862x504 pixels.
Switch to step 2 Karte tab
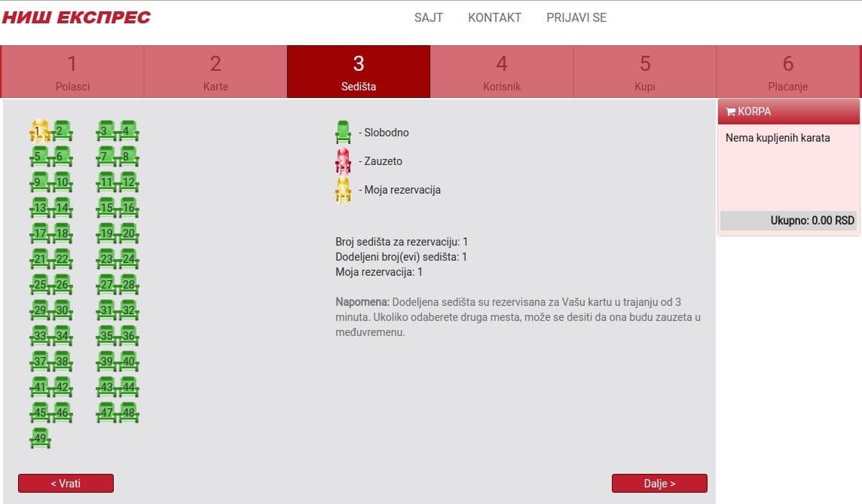click(x=215, y=72)
